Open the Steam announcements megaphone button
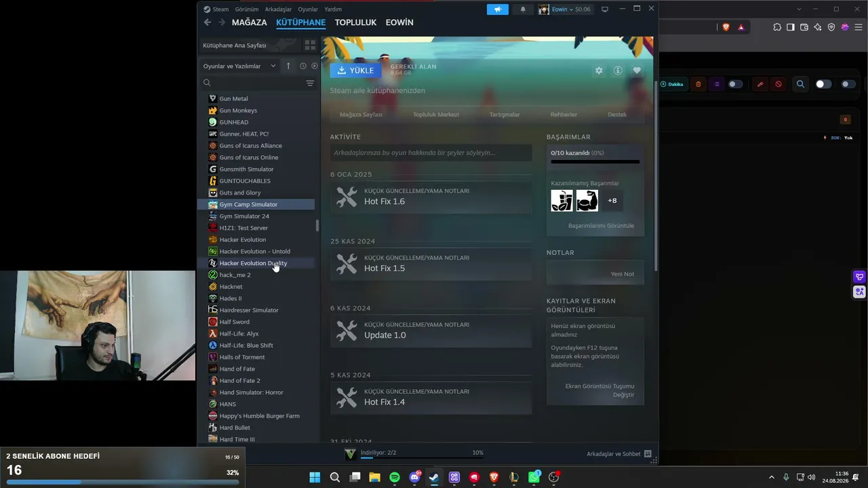 [498, 9]
